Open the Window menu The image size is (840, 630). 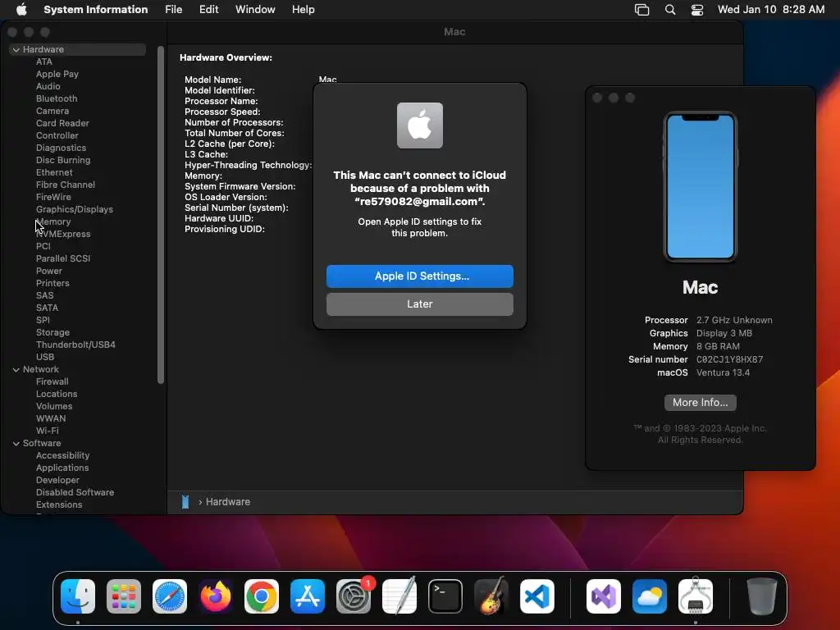[256, 10]
